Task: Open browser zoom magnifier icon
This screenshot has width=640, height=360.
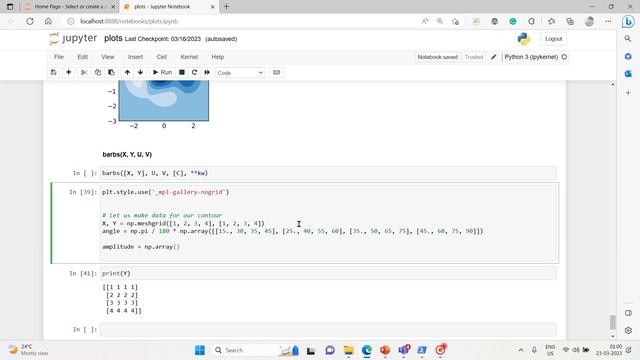Action: click(440, 21)
